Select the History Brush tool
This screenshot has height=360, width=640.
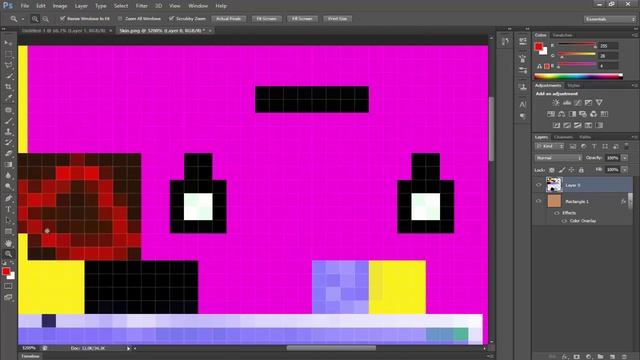point(8,143)
